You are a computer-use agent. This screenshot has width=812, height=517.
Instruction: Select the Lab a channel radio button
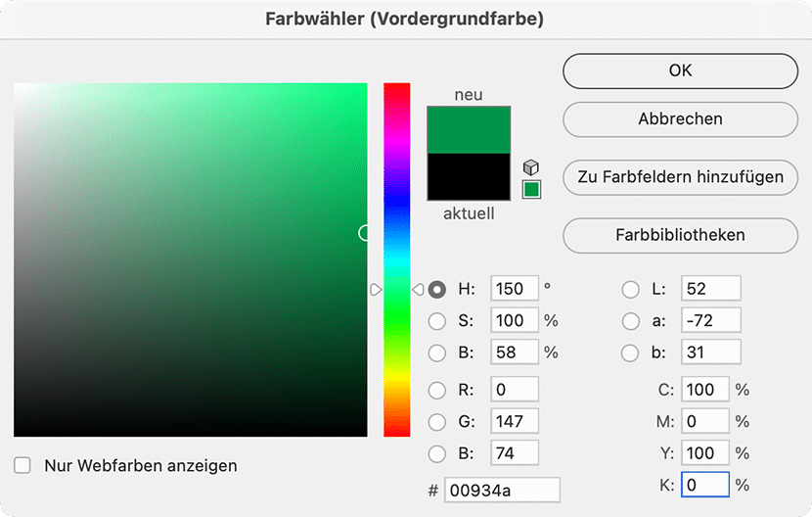[631, 320]
